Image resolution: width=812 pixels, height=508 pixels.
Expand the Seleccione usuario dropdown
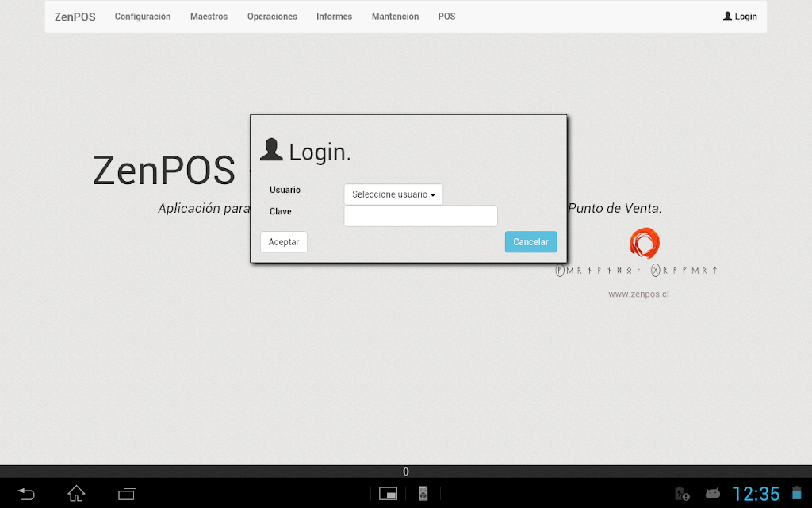pos(393,194)
